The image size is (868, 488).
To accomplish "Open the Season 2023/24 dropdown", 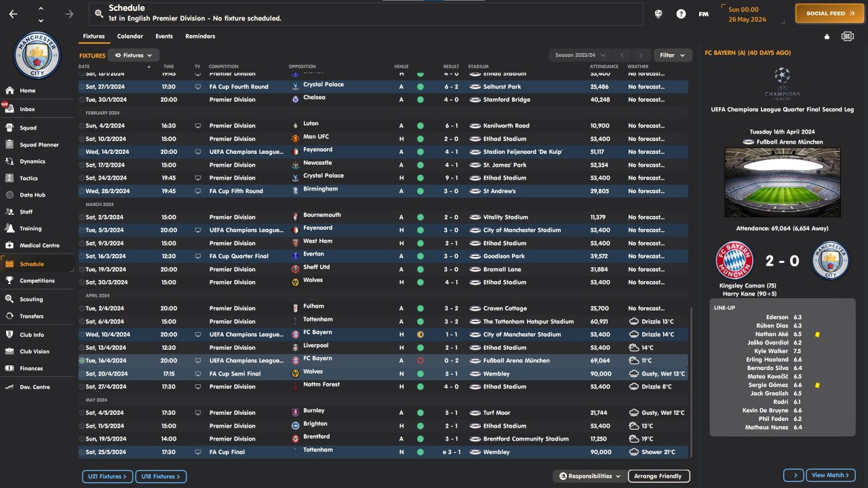I will coord(580,55).
